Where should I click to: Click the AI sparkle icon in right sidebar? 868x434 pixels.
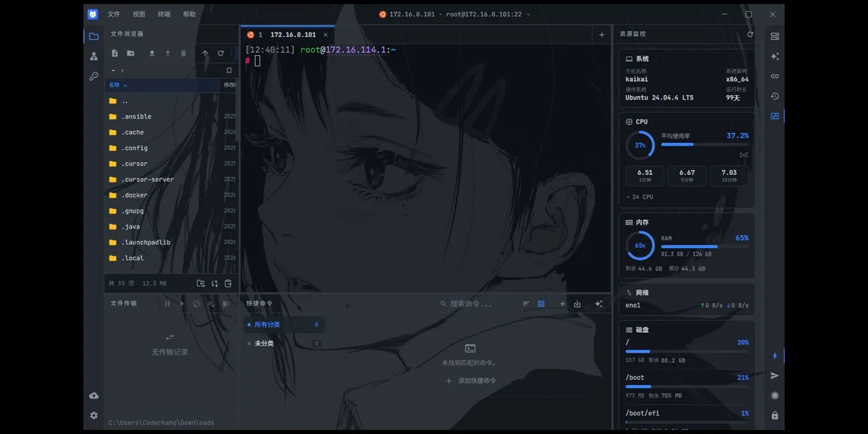(x=774, y=56)
